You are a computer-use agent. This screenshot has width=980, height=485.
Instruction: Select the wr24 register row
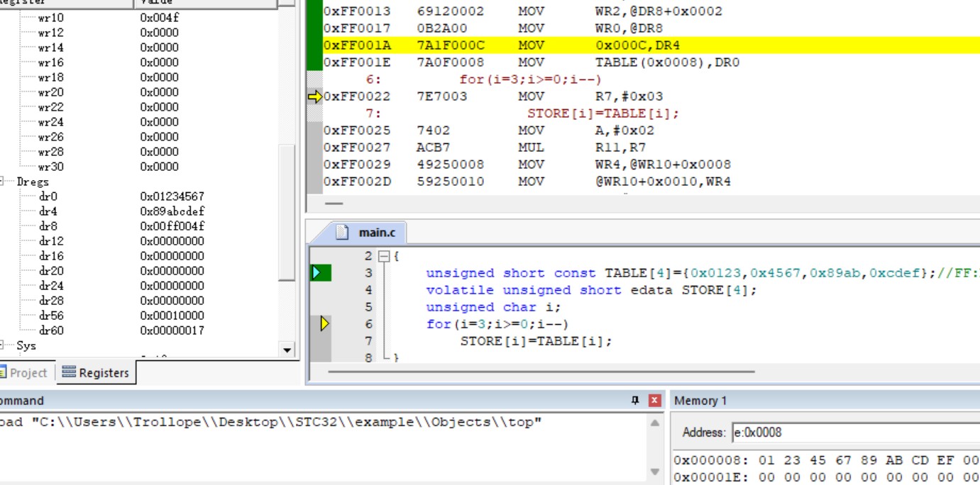(x=139, y=122)
